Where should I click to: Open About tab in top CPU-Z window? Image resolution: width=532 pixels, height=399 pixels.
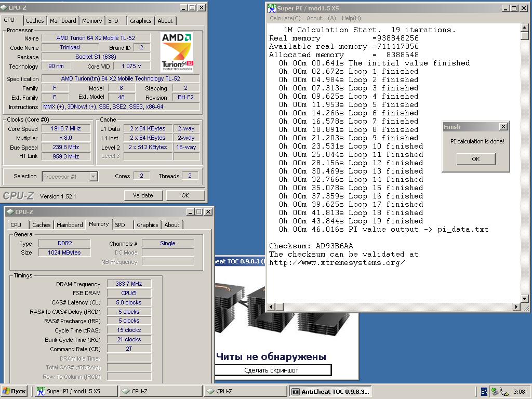165,21
